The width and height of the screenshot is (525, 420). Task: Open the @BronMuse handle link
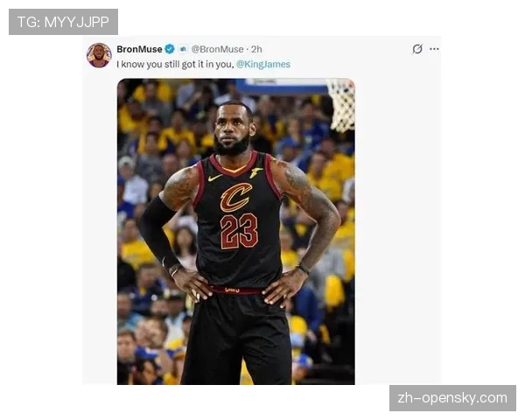pyautogui.click(x=217, y=49)
